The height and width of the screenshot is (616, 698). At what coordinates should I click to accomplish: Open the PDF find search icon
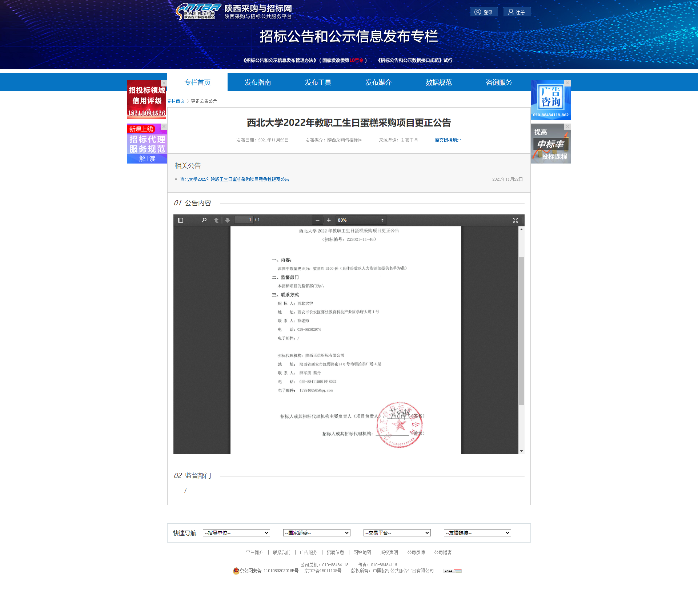(204, 220)
